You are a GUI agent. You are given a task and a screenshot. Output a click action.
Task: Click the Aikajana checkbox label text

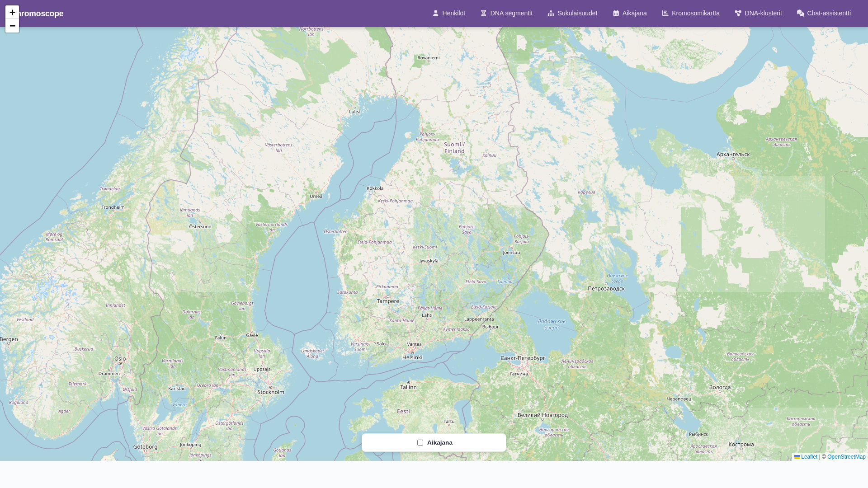click(x=439, y=443)
